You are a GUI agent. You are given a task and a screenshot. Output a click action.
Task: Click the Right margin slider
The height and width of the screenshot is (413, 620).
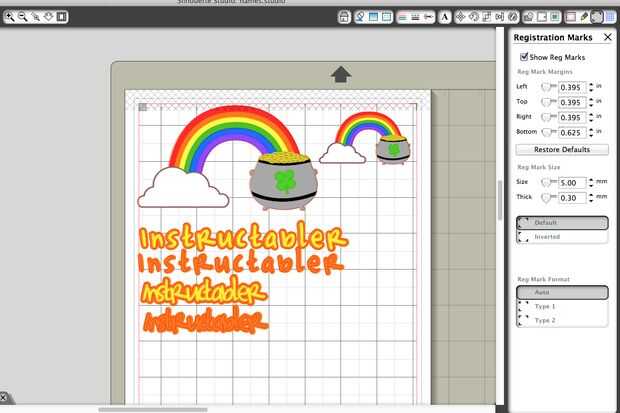[548, 117]
